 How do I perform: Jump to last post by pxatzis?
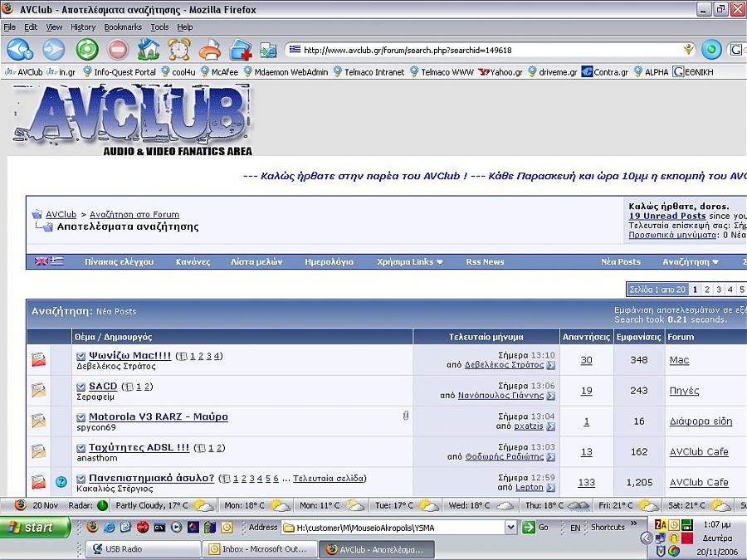pos(551,426)
